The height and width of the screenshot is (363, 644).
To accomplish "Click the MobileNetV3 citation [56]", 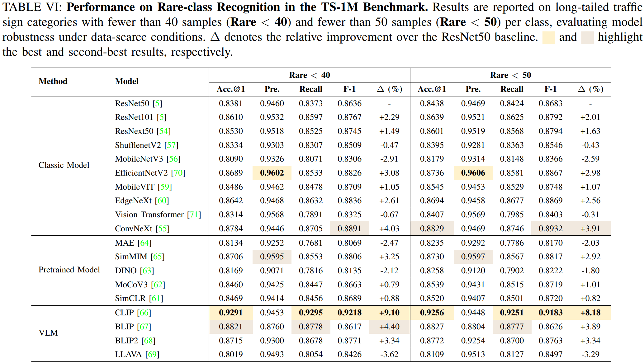I will tap(173, 159).
